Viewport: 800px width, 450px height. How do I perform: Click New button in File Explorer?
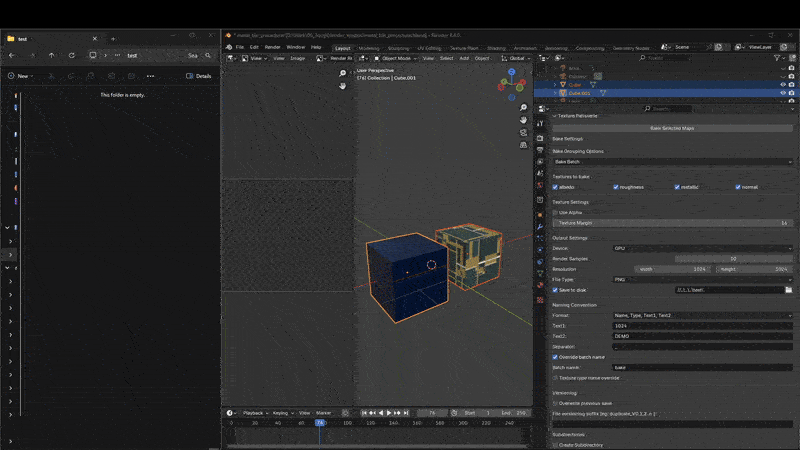(x=20, y=76)
